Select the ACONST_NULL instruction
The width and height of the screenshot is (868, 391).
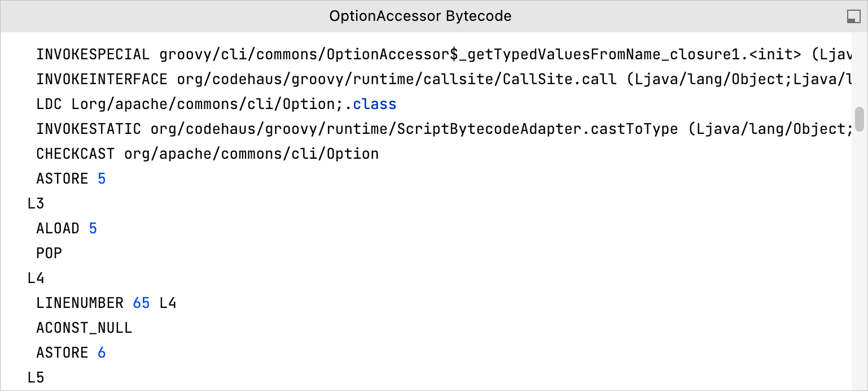pyautogui.click(x=84, y=328)
